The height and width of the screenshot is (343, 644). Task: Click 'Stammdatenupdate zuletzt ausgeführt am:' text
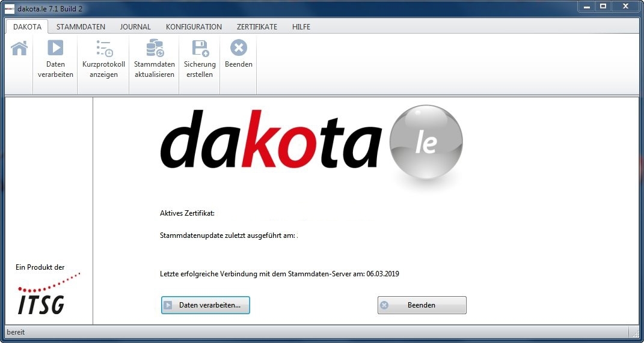[x=227, y=236]
